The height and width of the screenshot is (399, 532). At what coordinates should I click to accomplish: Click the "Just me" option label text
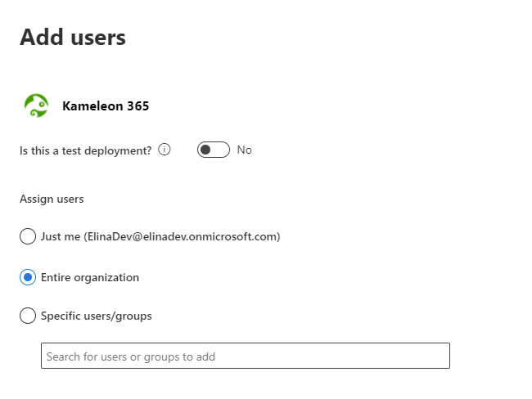[x=61, y=237]
